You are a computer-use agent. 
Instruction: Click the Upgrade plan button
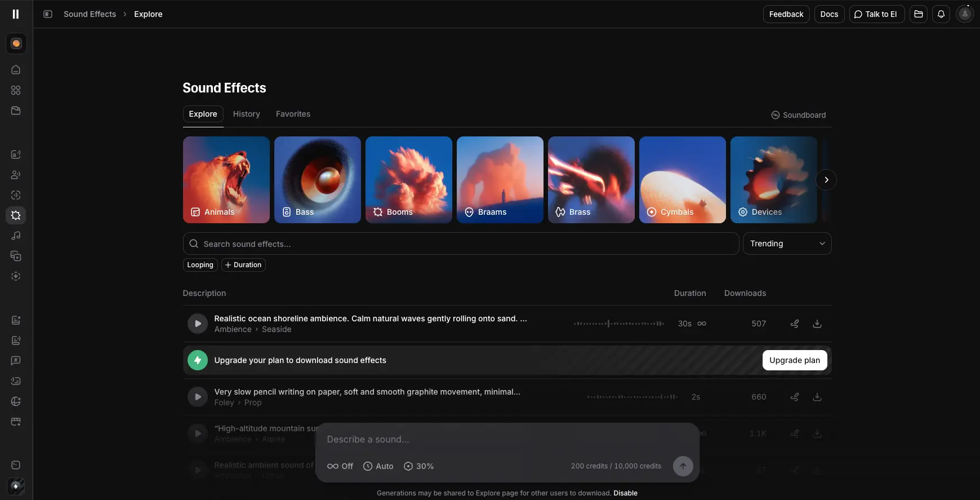[x=795, y=360]
